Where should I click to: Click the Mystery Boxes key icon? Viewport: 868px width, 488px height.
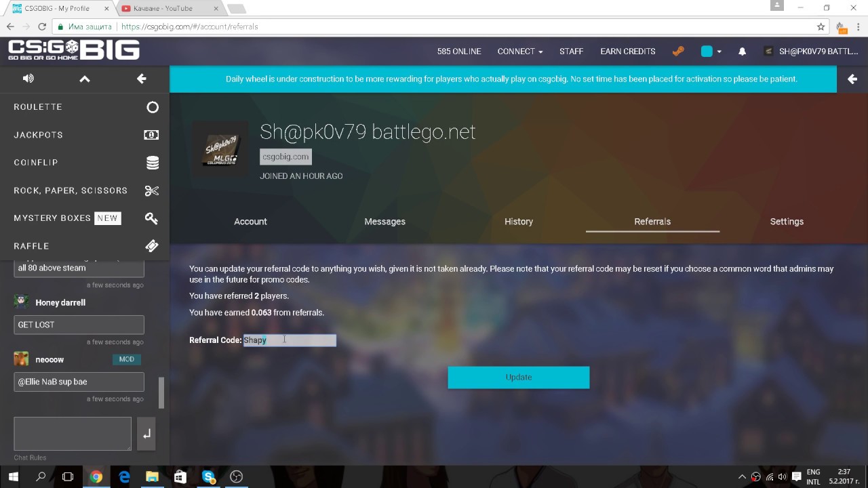click(x=152, y=218)
